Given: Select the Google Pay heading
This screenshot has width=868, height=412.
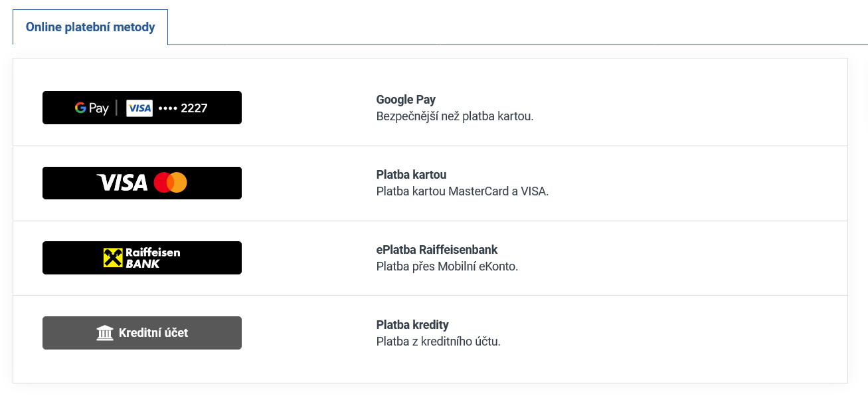Looking at the screenshot, I should (x=406, y=100).
